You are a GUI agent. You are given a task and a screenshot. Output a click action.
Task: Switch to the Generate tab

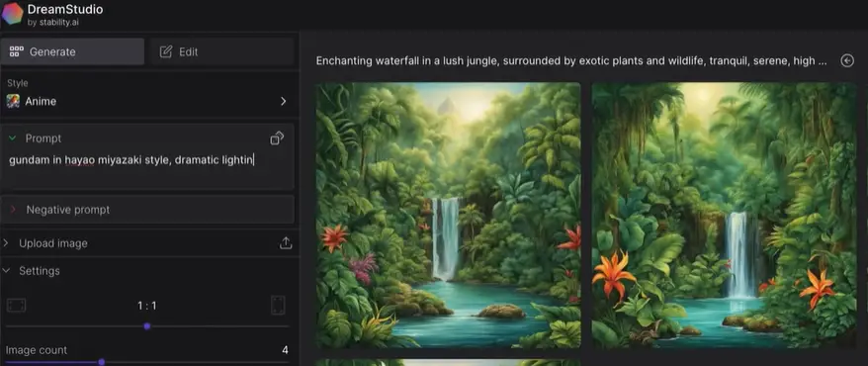coord(72,51)
